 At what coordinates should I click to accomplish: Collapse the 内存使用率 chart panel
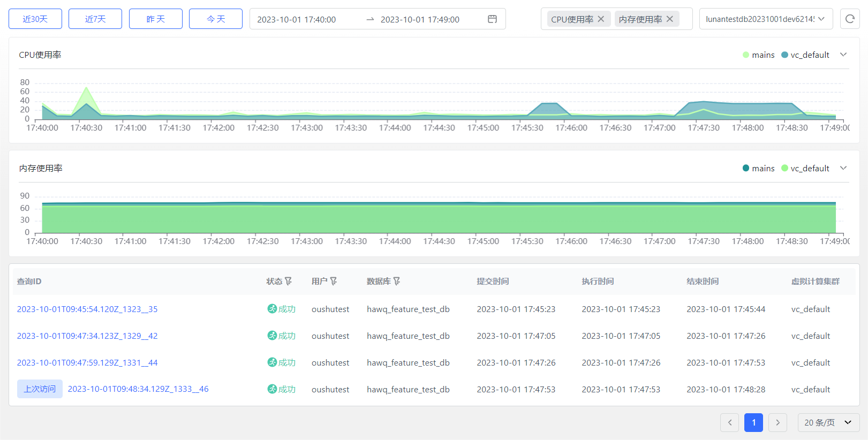[x=843, y=168]
